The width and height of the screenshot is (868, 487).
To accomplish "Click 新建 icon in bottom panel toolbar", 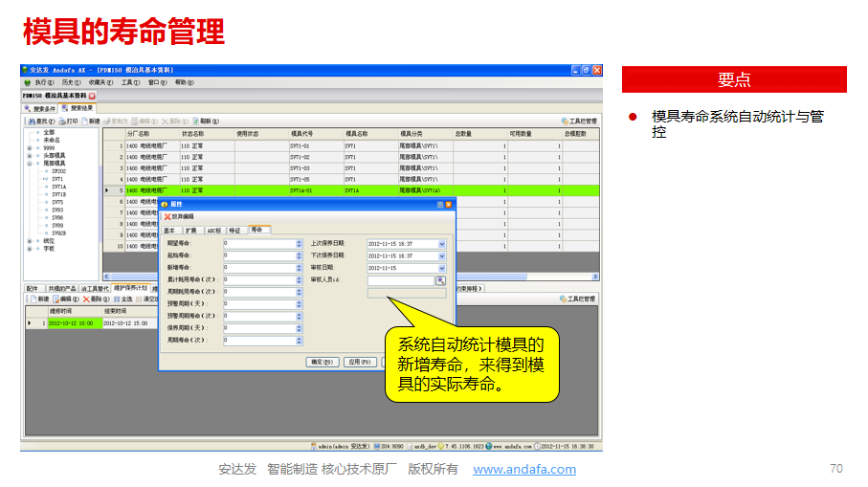I will pyautogui.click(x=32, y=299).
